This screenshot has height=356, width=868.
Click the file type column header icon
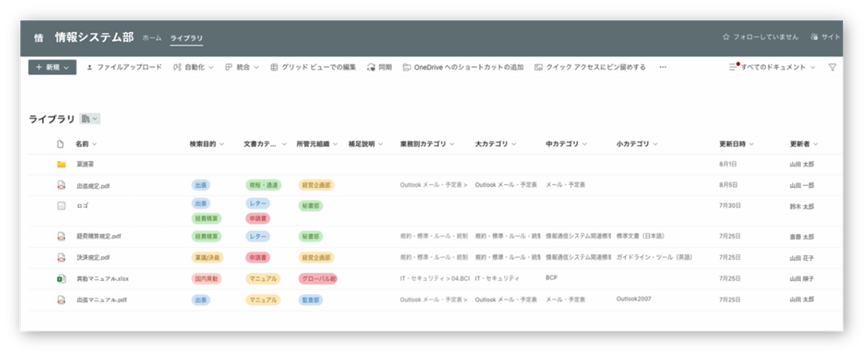(61, 144)
